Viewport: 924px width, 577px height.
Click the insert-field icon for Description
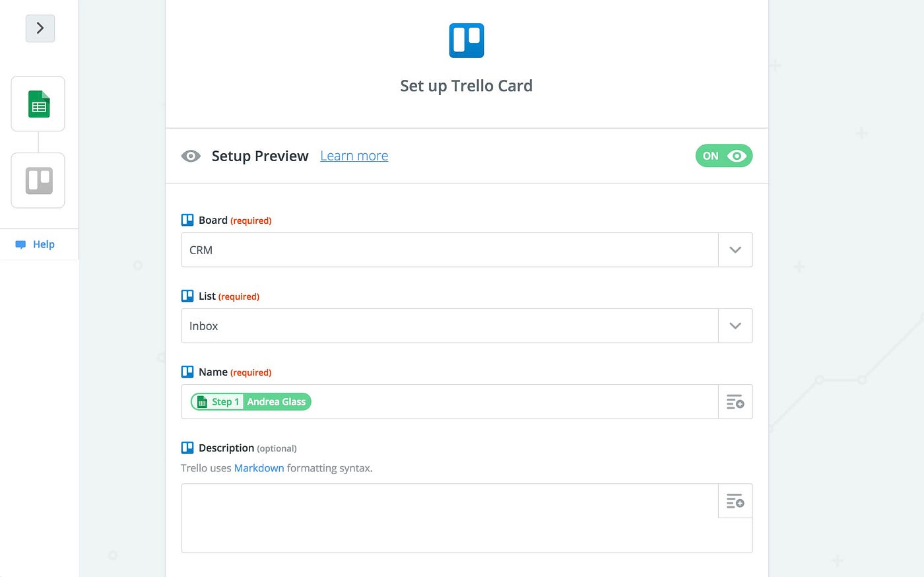coord(735,501)
